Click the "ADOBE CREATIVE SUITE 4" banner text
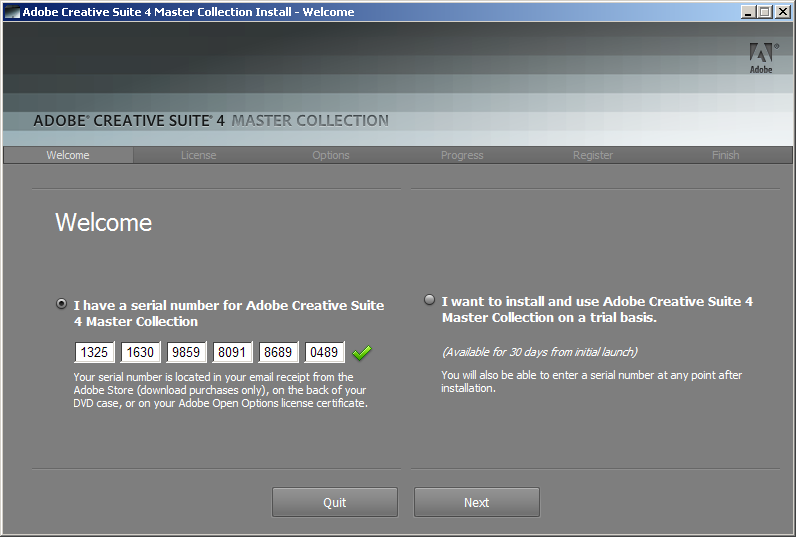Image resolution: width=796 pixels, height=537 pixels. tap(129, 121)
